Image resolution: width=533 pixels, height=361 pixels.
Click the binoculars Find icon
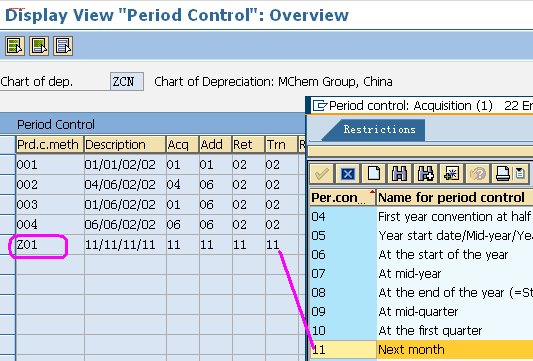coord(399,174)
